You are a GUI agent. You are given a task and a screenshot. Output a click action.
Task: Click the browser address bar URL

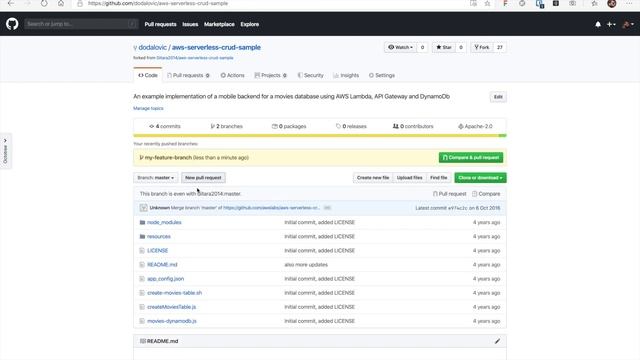point(158,4)
